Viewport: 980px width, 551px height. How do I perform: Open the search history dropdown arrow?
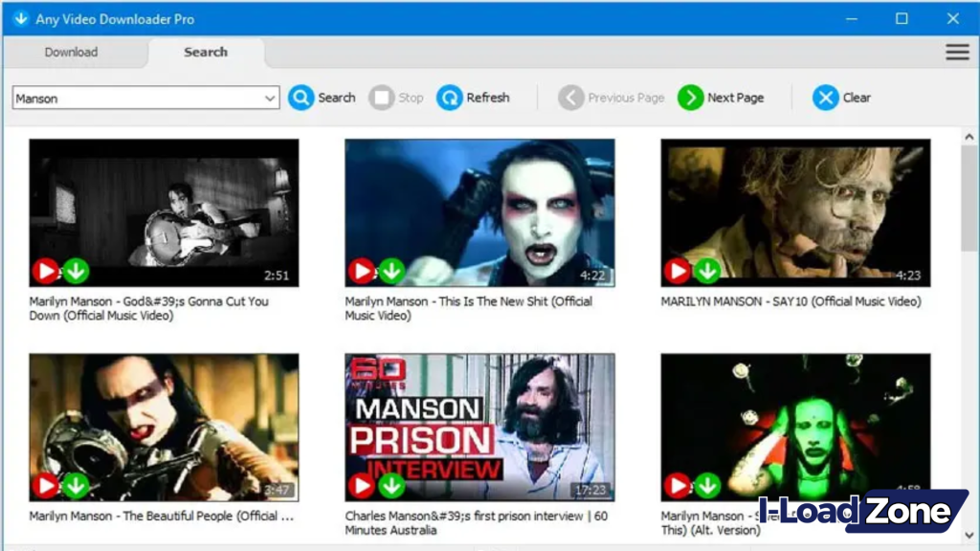tap(271, 98)
